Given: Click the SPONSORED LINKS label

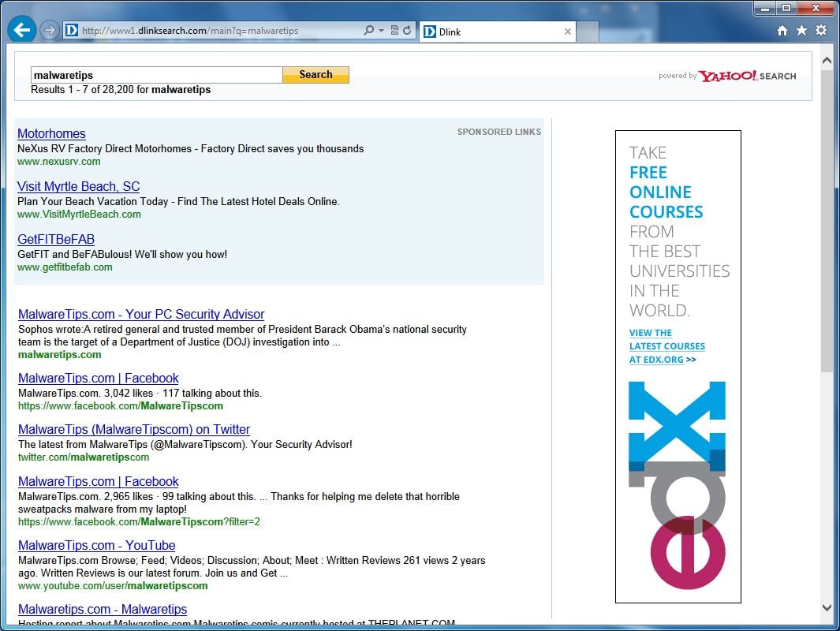Looking at the screenshot, I should (498, 132).
